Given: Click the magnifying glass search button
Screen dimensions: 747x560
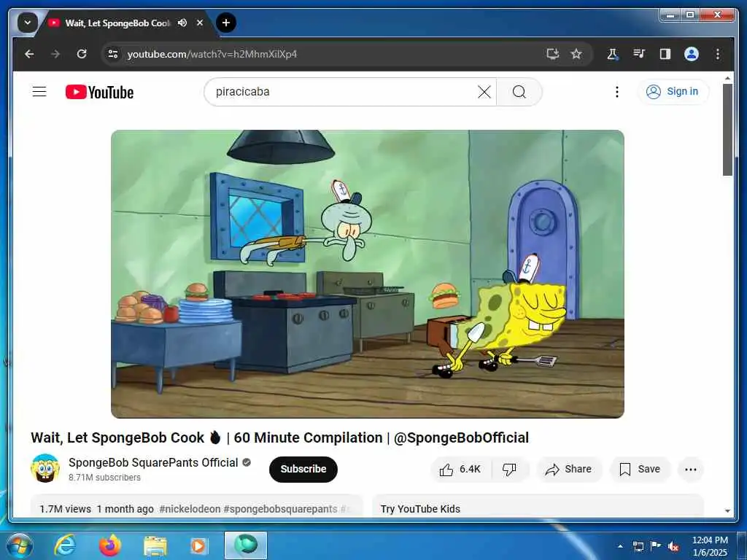Looking at the screenshot, I should [519, 92].
